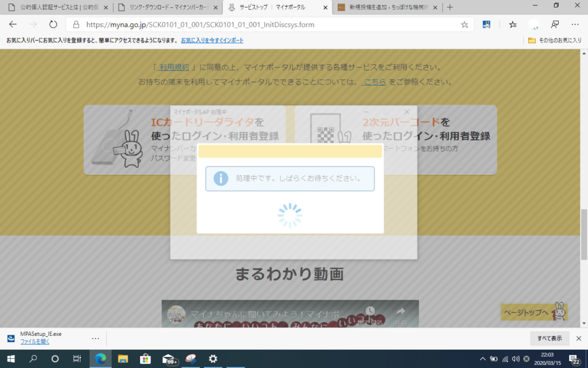588x368 pixels.
Task: Show hidden system tray icons
Action: (482, 359)
